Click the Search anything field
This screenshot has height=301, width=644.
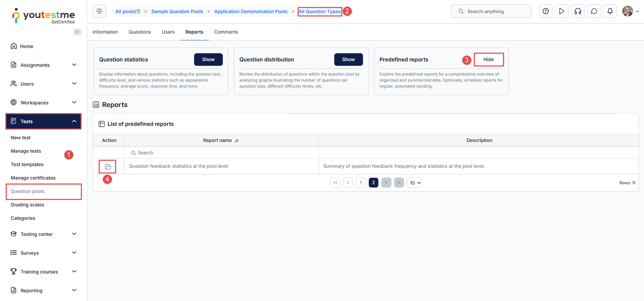491,11
